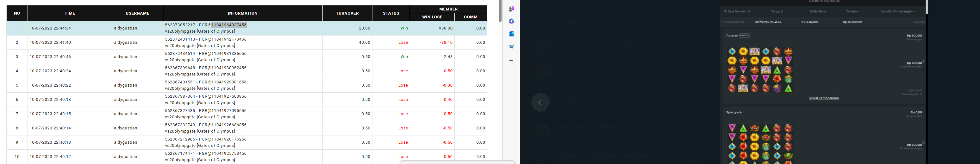Click bet ID 562867399648 in row 4
Image resolution: width=980 pixels, height=164 pixels.
click(180, 68)
